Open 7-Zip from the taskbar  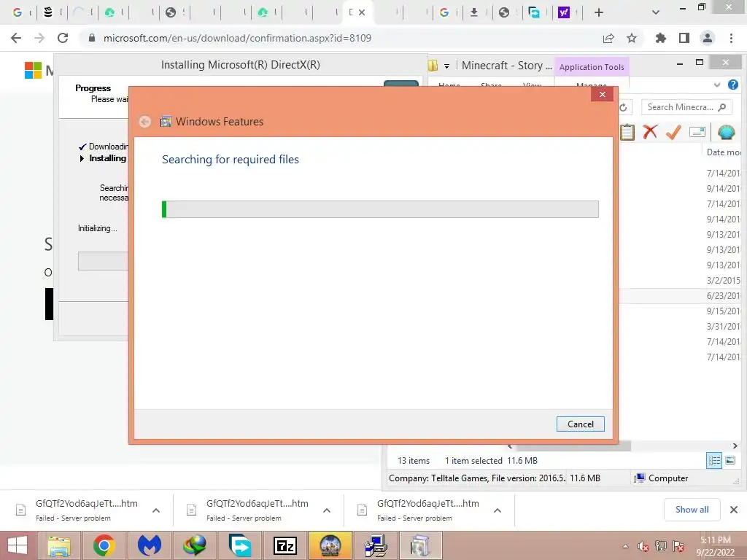pyautogui.click(x=285, y=545)
